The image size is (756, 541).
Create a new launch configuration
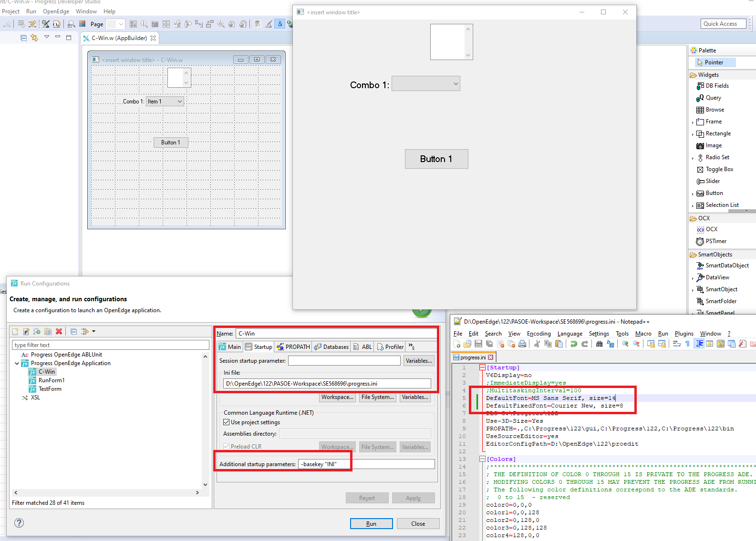[16, 331]
